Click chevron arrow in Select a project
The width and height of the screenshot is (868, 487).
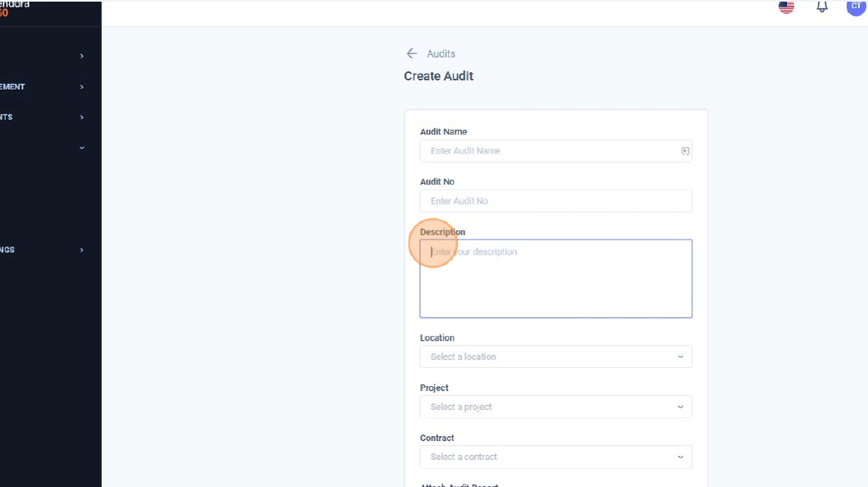point(680,407)
